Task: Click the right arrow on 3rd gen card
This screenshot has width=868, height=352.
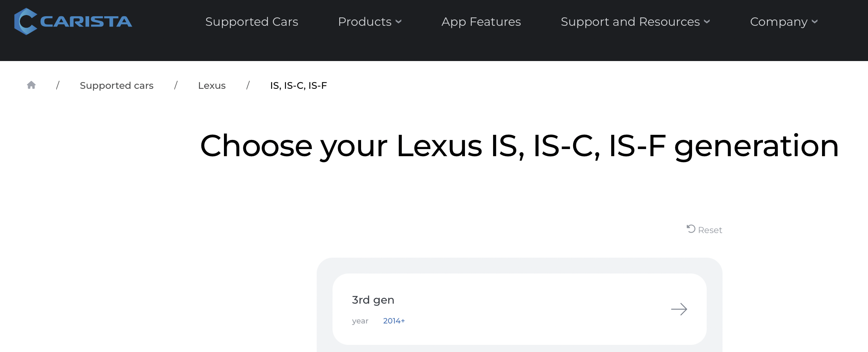Action: (x=679, y=309)
